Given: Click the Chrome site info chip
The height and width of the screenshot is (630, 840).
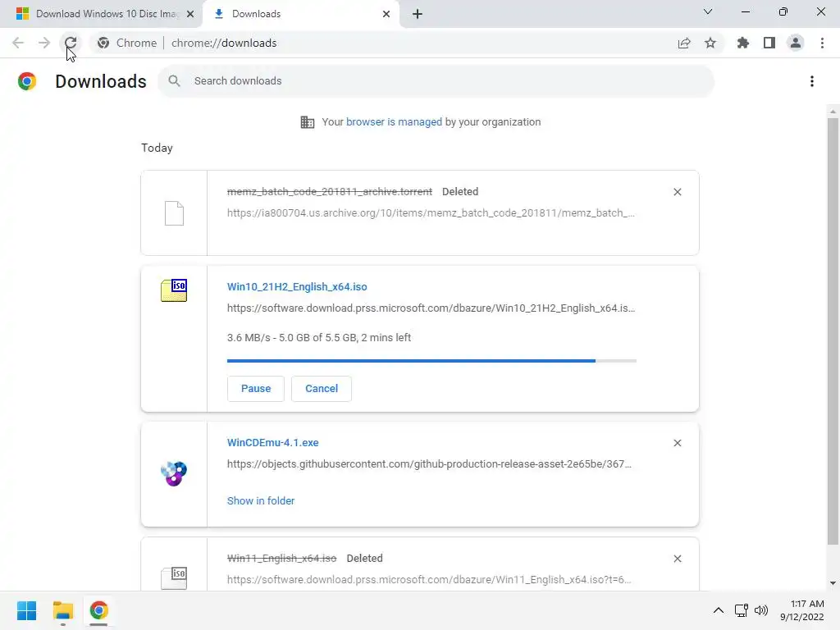Looking at the screenshot, I should click(x=127, y=43).
